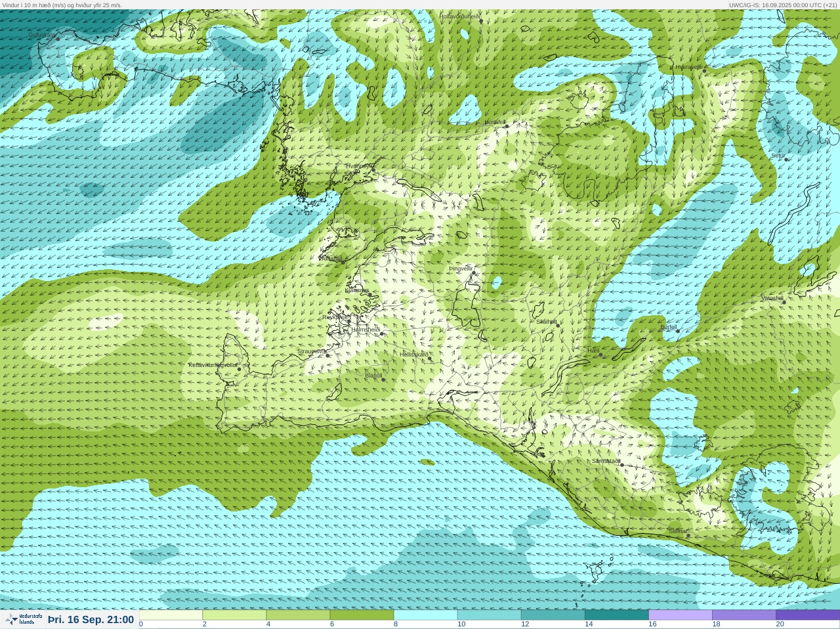Click the Steinar station marker
The image size is (840, 629).
pos(688,535)
